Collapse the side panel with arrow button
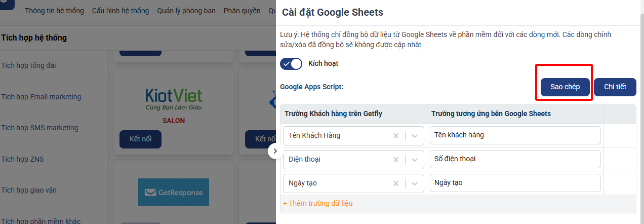This screenshot has width=644, height=224. [x=275, y=151]
